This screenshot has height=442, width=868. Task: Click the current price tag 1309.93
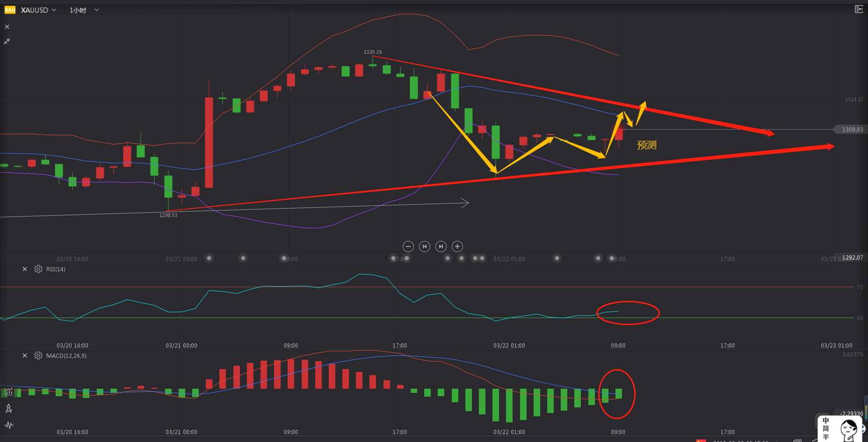[850, 130]
